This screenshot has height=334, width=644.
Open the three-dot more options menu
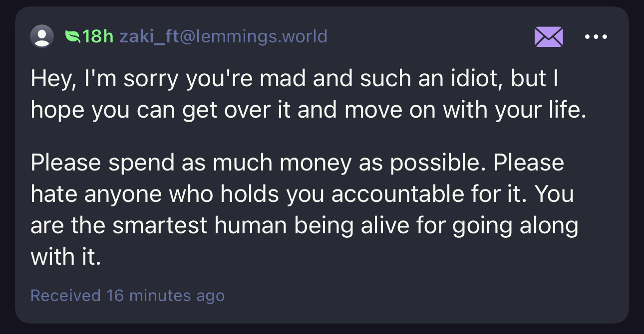pos(596,37)
